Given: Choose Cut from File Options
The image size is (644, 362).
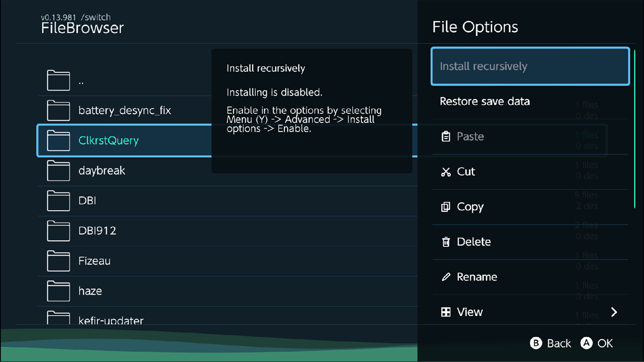Looking at the screenshot, I should 530,172.
